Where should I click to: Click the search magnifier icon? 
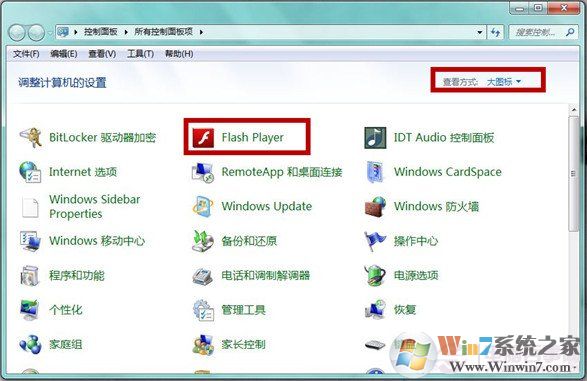[570, 32]
